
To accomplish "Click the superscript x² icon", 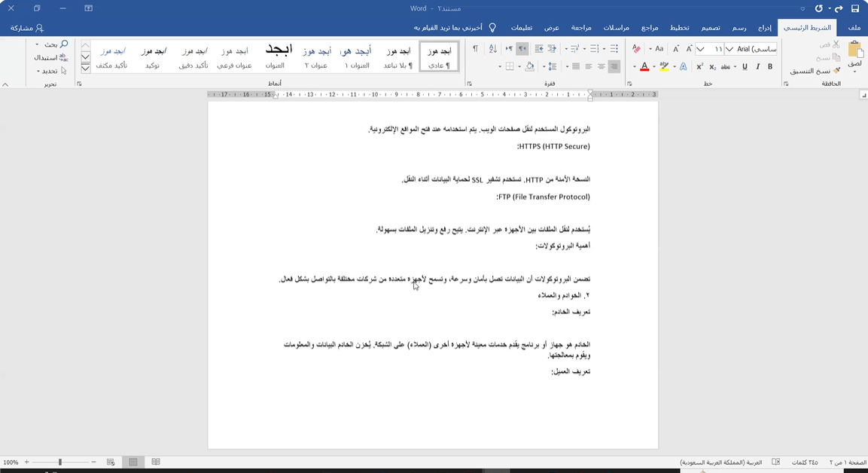I will (x=699, y=67).
